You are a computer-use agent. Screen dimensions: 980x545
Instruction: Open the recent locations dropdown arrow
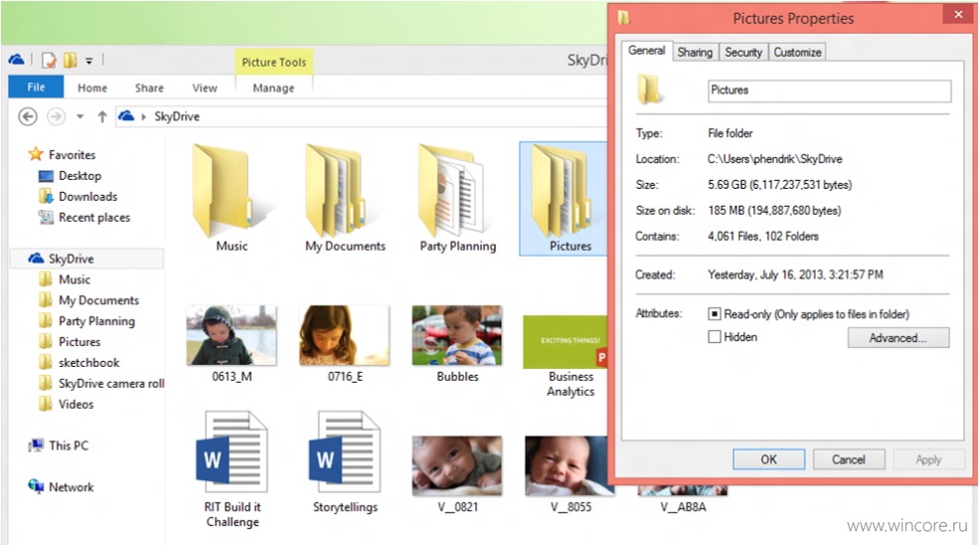pyautogui.click(x=80, y=116)
